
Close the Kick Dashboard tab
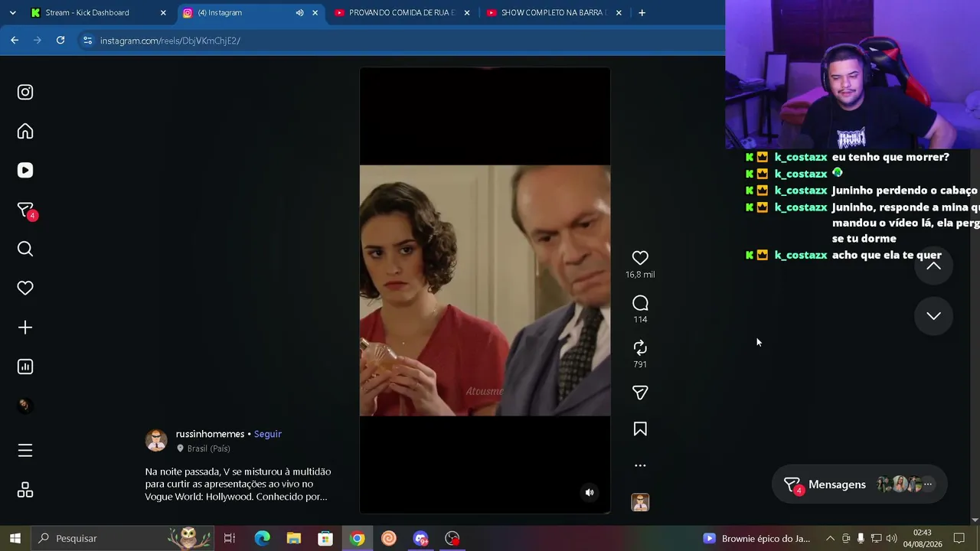[163, 13]
